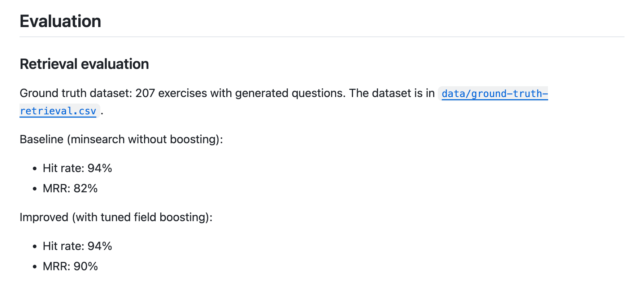Viewport: 644px width, 285px height.
Task: Click the phrase The dataset is in
Action: click(x=392, y=93)
